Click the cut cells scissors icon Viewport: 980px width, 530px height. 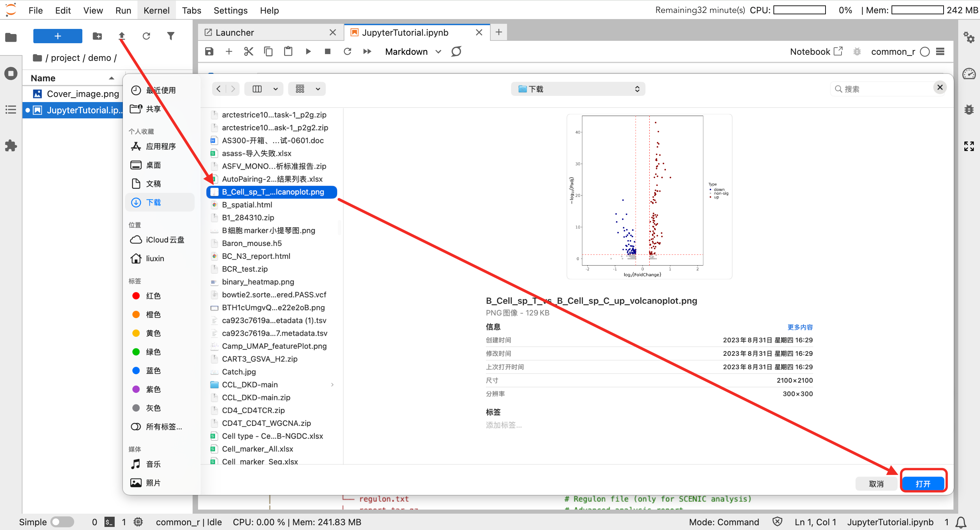click(248, 51)
